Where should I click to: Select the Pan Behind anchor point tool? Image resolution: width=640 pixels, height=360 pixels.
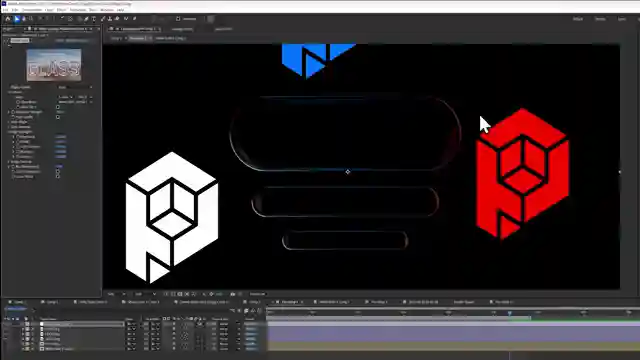tap(70, 19)
